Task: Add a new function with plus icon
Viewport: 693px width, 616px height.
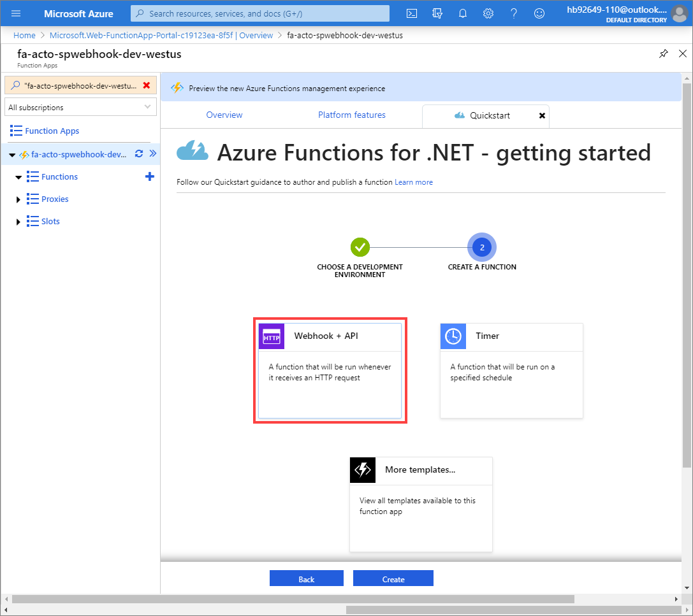Action: [150, 176]
